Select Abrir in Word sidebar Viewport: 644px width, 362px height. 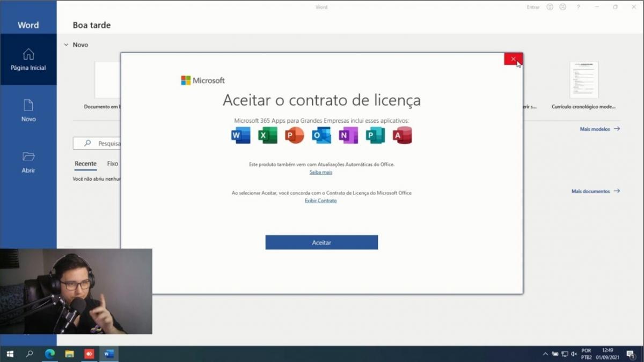pos(28,162)
